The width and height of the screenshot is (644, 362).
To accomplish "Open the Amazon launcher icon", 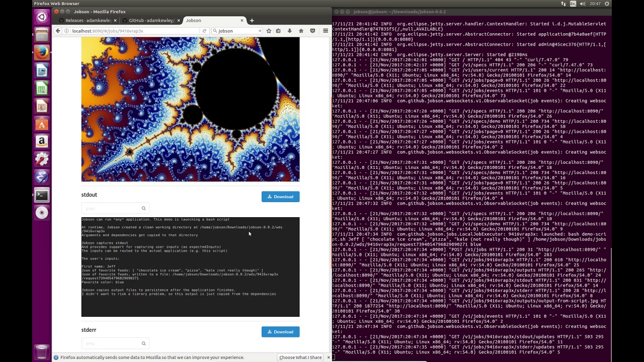I will (42, 142).
